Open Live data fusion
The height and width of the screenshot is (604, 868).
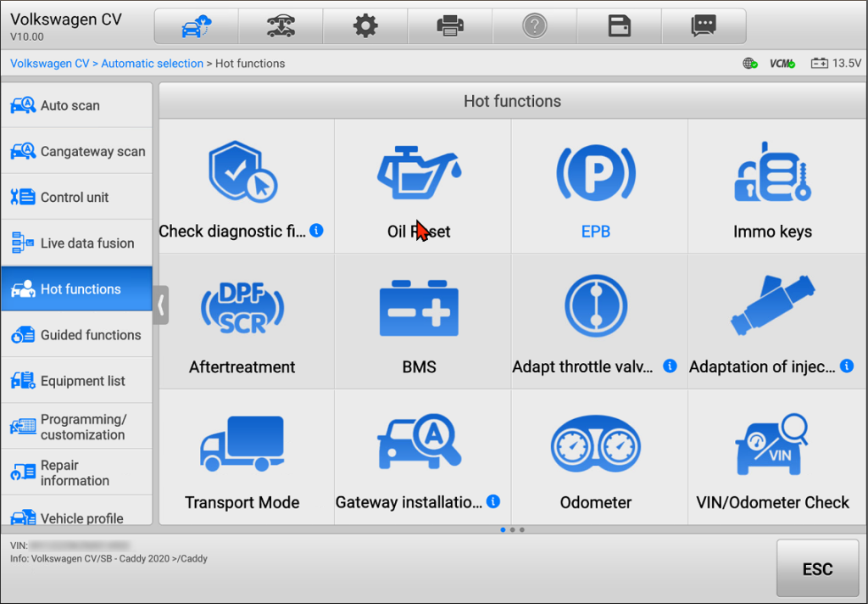click(x=76, y=243)
